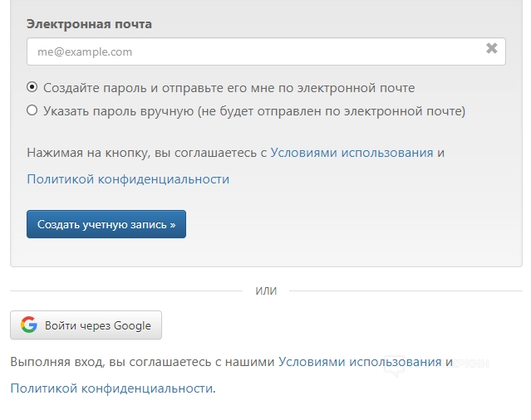
Task: Click the "или" divider text
Action: click(266, 291)
